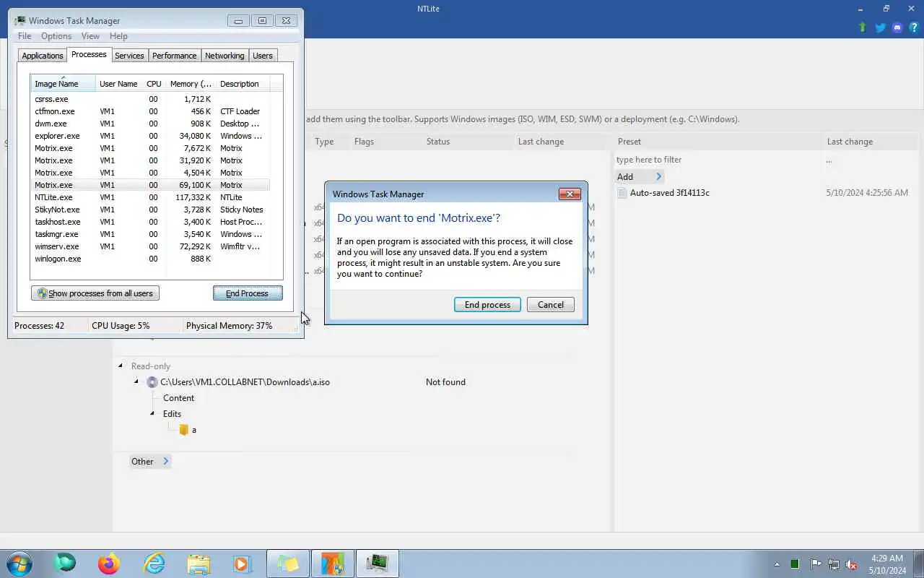Open the taskbar clock showing 4:29 AM

pyautogui.click(x=887, y=564)
